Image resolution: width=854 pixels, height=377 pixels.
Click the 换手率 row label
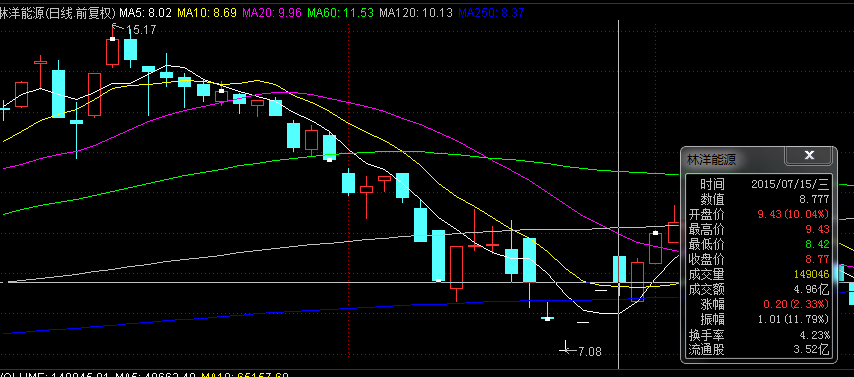706,334
